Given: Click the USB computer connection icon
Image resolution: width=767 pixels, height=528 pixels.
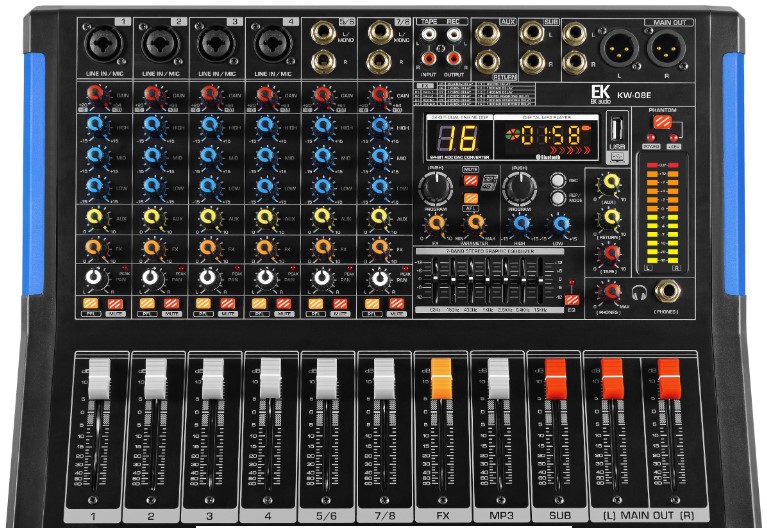Looking at the screenshot, I should [617, 157].
